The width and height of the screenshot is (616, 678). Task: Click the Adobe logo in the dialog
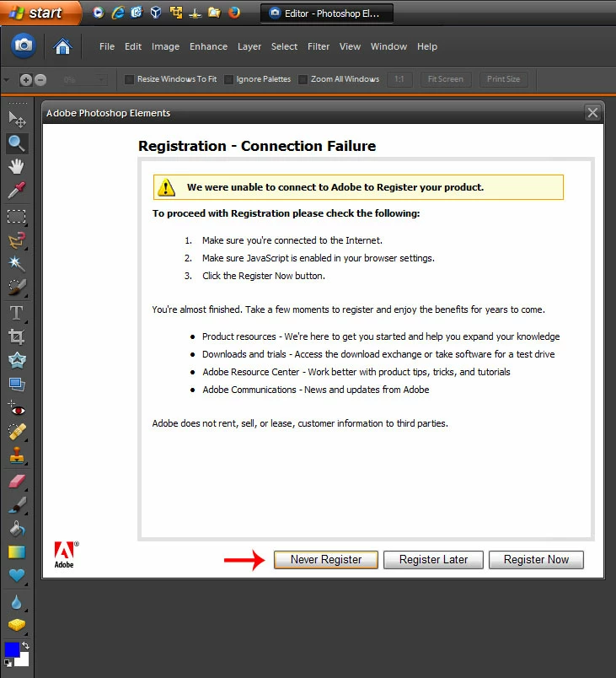66,555
